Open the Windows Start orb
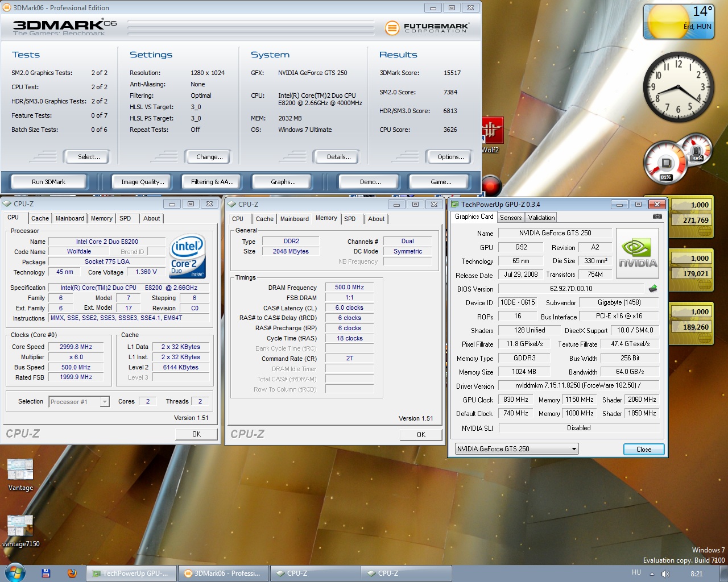The height and width of the screenshot is (582, 728). click(x=15, y=572)
